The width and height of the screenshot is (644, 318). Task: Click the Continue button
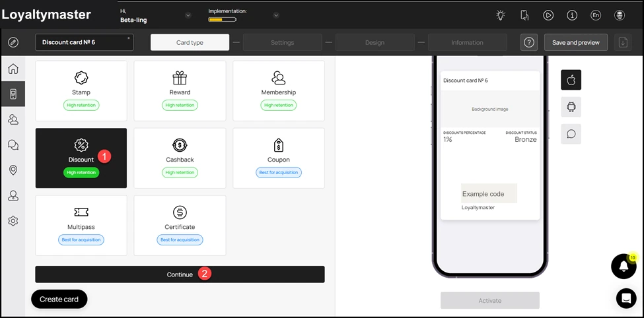(x=180, y=274)
